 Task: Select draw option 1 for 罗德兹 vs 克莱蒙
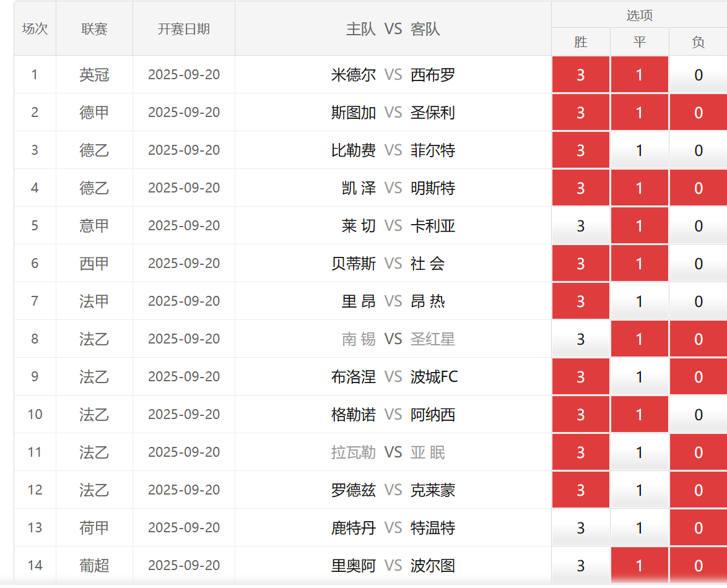[639, 490]
